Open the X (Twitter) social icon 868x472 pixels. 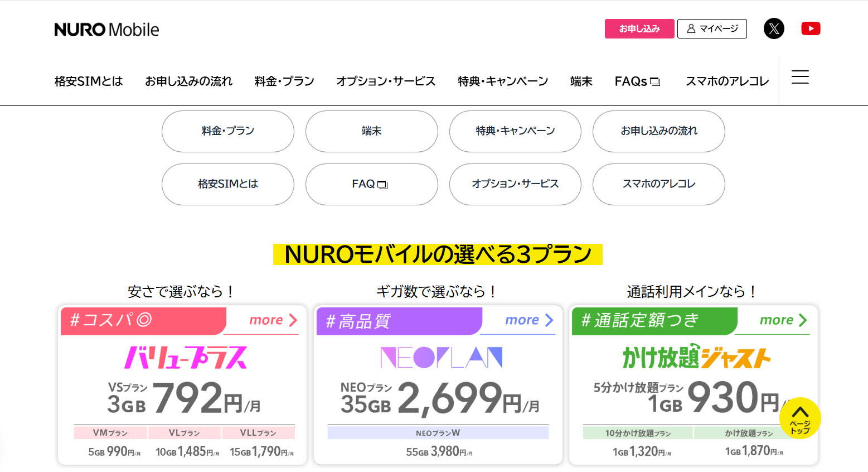coord(774,28)
